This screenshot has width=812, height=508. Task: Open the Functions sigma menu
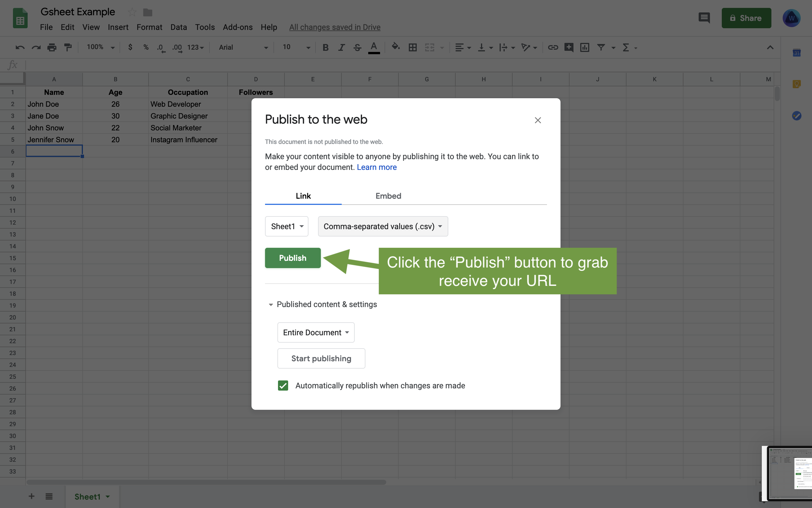tap(630, 47)
